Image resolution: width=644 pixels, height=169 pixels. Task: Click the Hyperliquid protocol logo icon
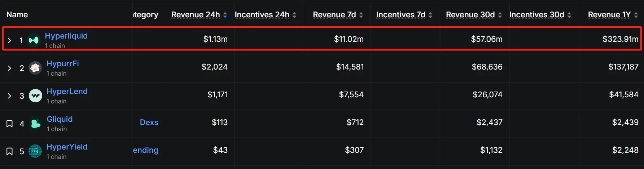tap(34, 40)
